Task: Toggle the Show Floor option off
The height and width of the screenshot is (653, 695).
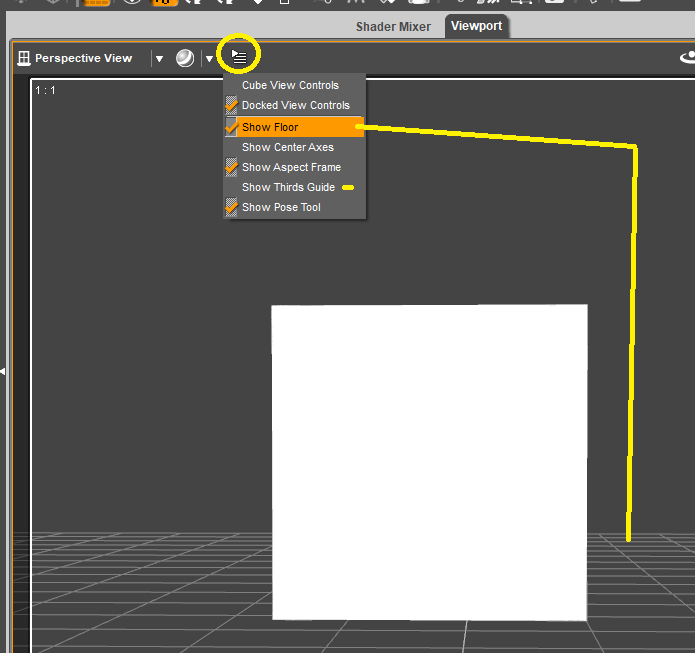Action: click(295, 127)
